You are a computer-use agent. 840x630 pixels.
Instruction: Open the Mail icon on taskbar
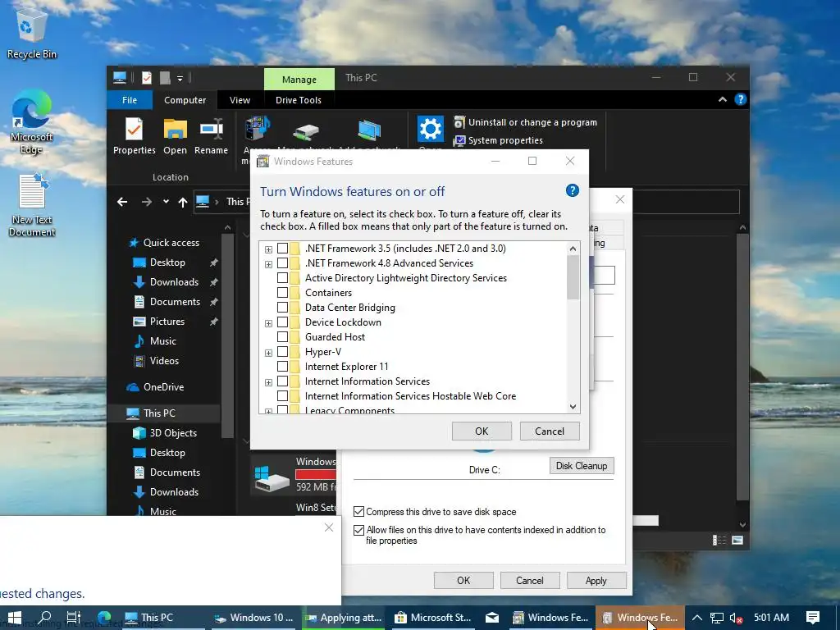(x=492, y=618)
